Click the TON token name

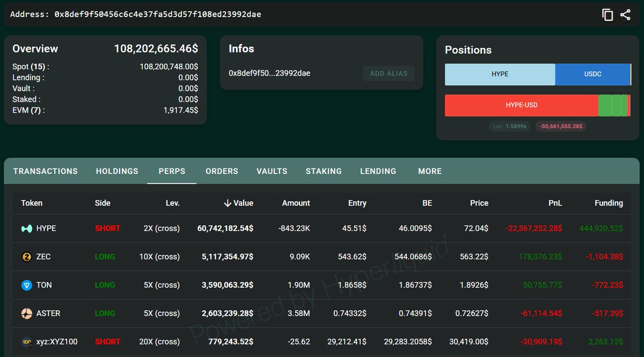click(44, 285)
